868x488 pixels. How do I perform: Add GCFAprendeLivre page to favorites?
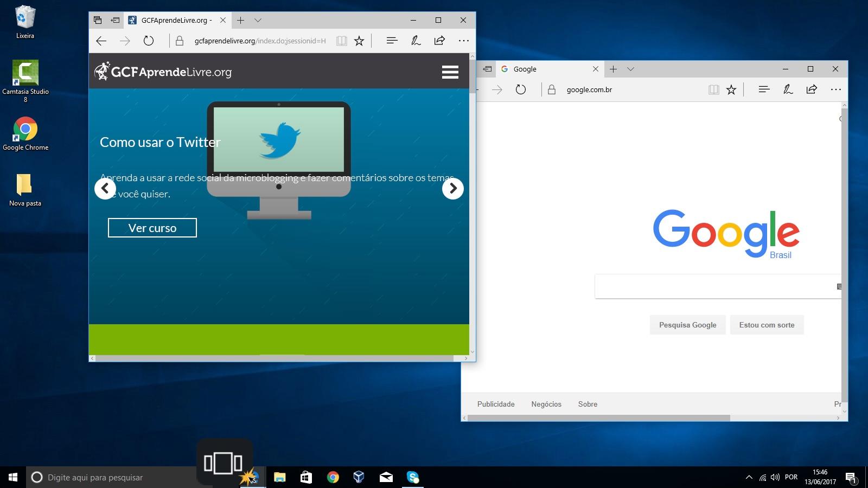tap(359, 41)
